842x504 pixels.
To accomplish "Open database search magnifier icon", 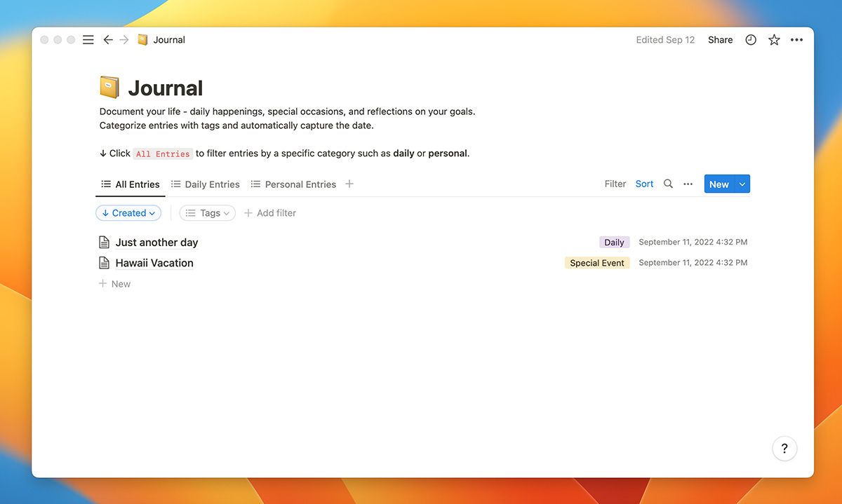I will pos(668,184).
